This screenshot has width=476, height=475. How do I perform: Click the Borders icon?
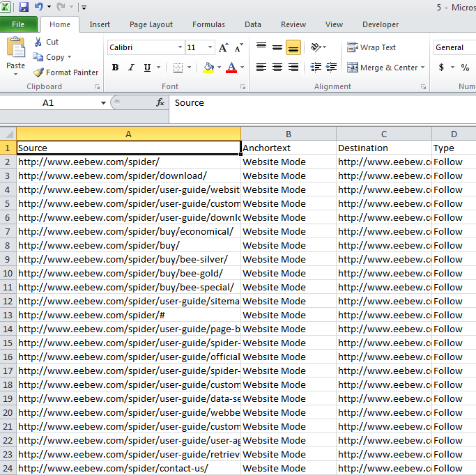pos(178,68)
